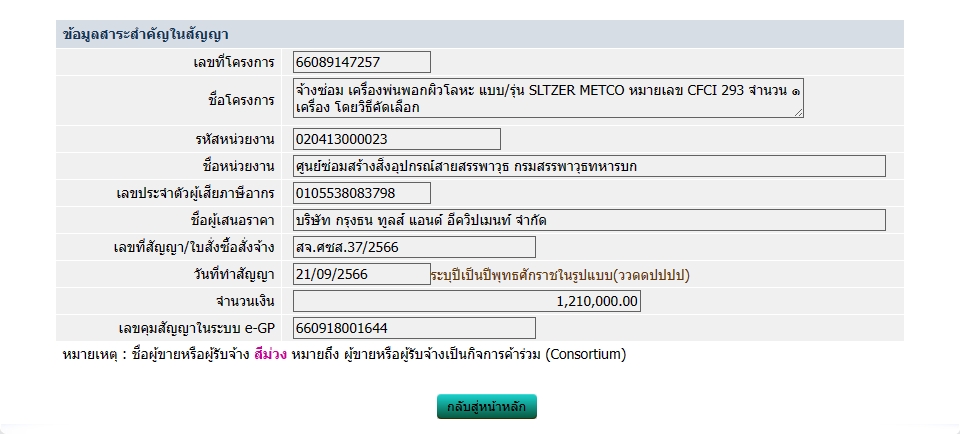Screen dimensions: 960x434
Task: Click the จำนวนเงิน field showing 1,210,000.00
Action: pos(467,301)
